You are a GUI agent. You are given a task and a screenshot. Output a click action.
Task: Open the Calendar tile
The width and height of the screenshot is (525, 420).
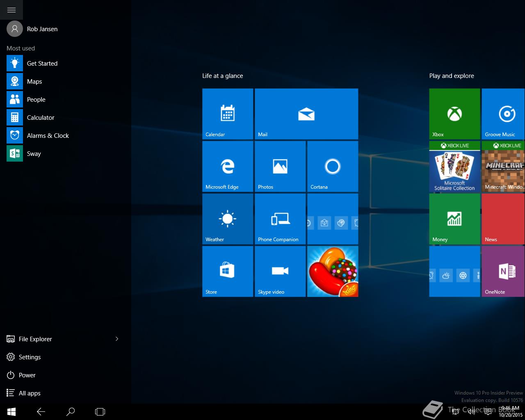click(228, 114)
